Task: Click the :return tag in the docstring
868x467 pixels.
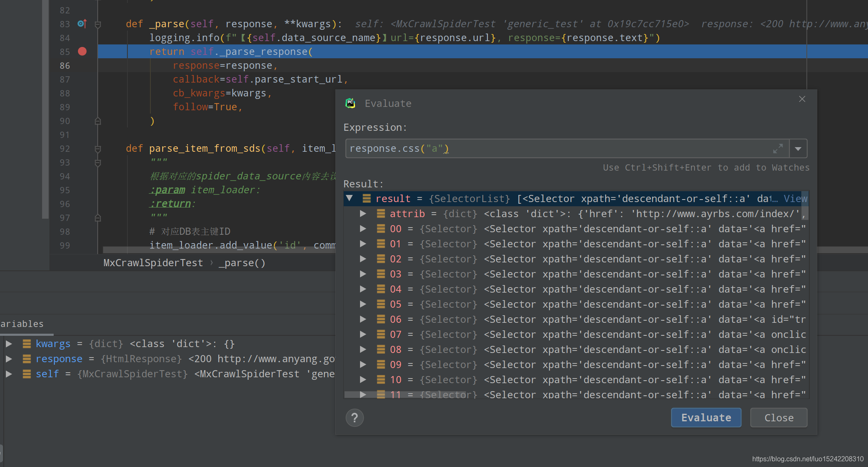Action: (x=170, y=204)
